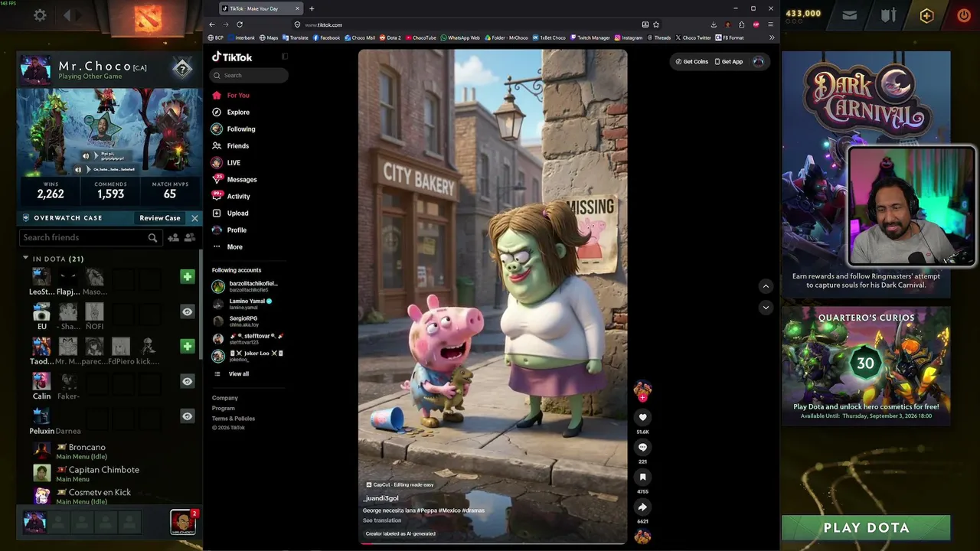The height and width of the screenshot is (551, 980).
Task: Click the Dota Plus gold badge icon
Action: click(x=926, y=15)
